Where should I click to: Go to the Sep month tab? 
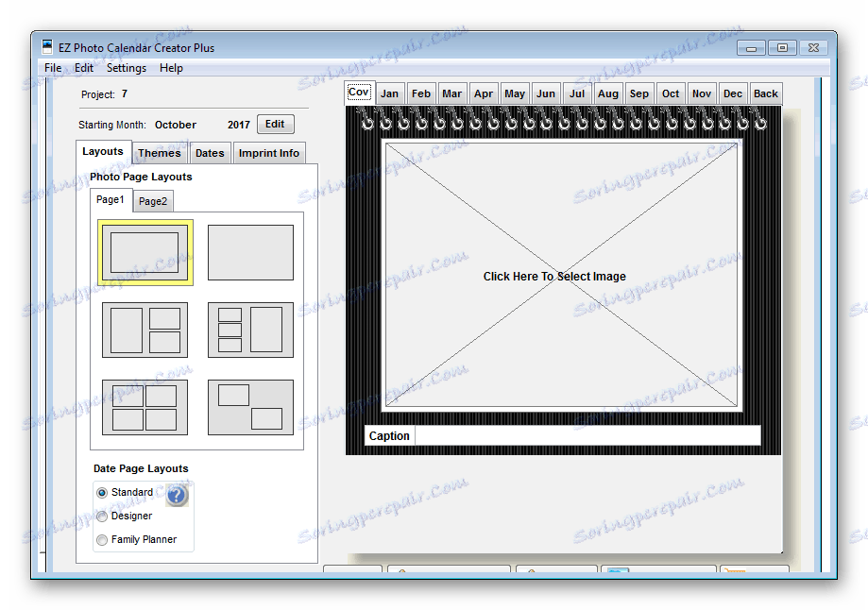click(639, 94)
